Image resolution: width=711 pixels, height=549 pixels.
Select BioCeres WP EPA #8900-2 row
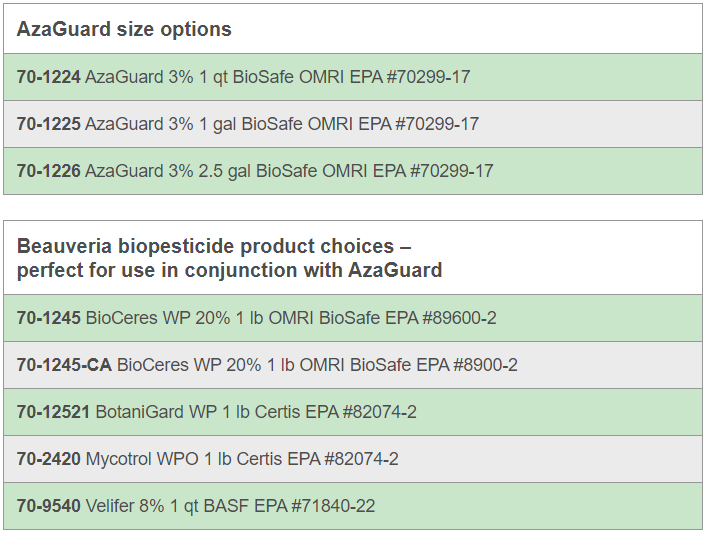(x=353, y=365)
